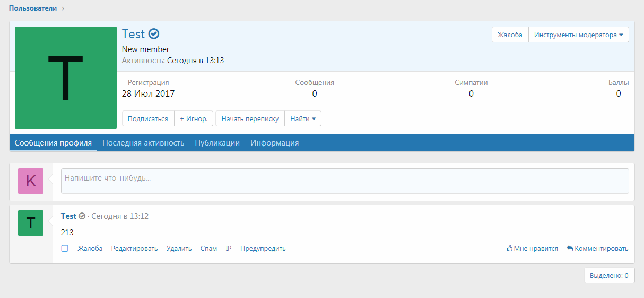
Task: Click the breadcrumb arrow after Пользователи
Action: 63,8
